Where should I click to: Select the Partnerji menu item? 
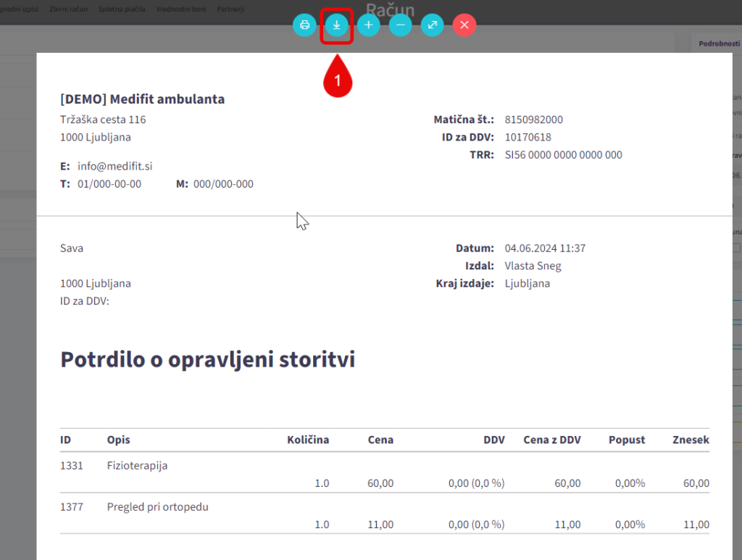[x=229, y=9]
